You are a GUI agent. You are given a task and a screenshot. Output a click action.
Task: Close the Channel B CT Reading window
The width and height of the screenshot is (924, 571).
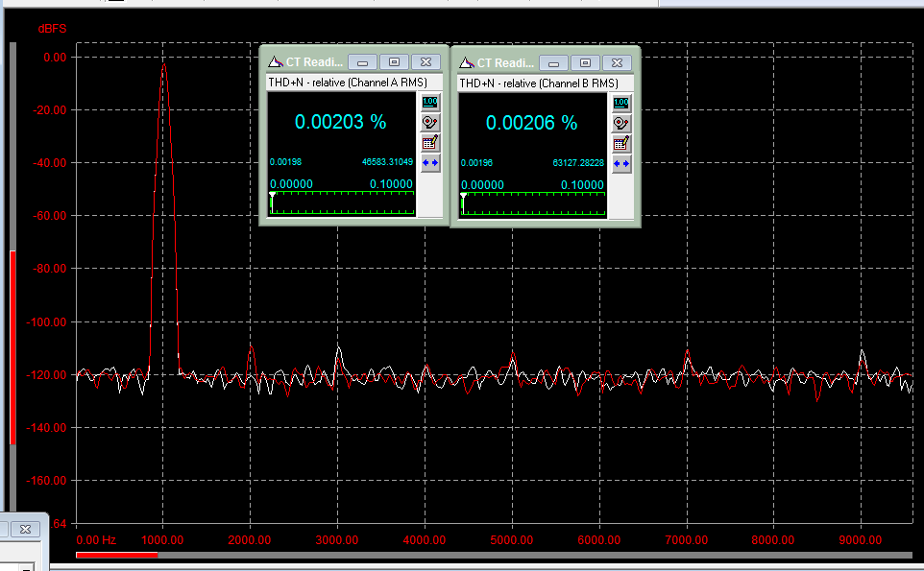pyautogui.click(x=617, y=63)
